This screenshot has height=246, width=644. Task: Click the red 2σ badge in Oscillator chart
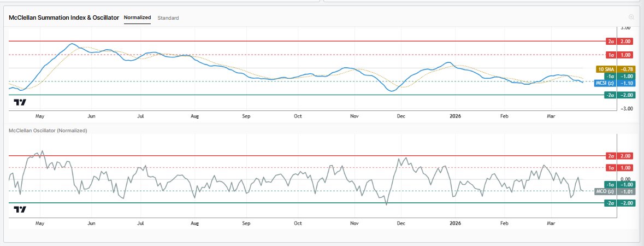click(610, 156)
